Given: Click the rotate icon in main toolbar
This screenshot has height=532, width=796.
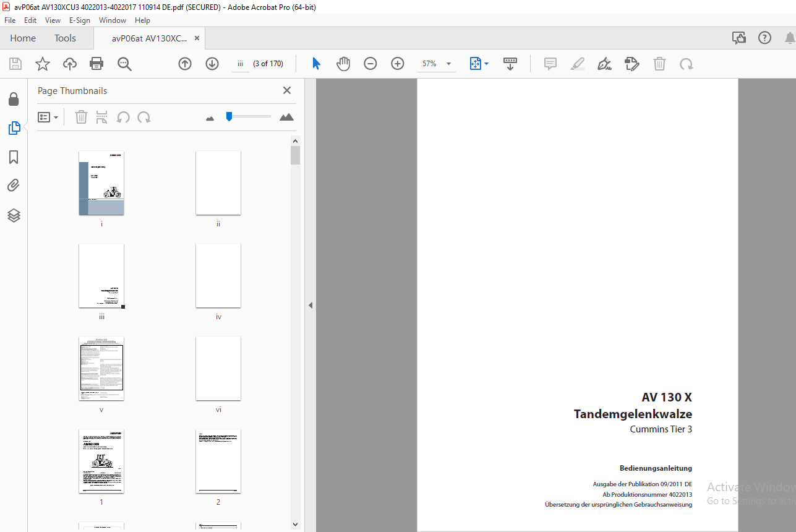Looking at the screenshot, I should pos(687,64).
